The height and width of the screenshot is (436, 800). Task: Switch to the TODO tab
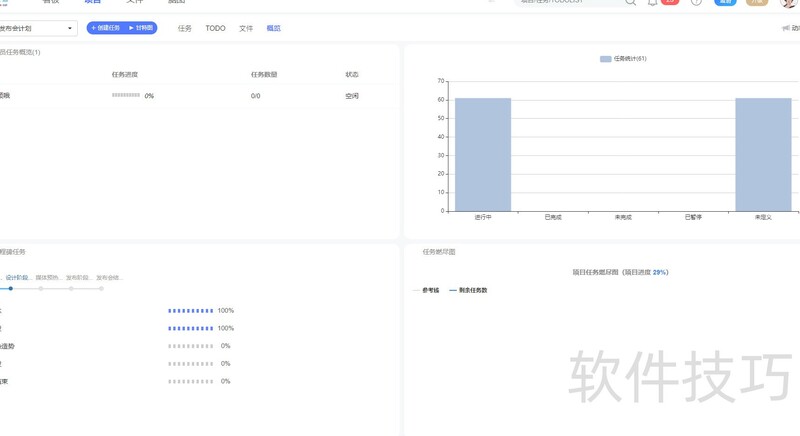point(215,28)
